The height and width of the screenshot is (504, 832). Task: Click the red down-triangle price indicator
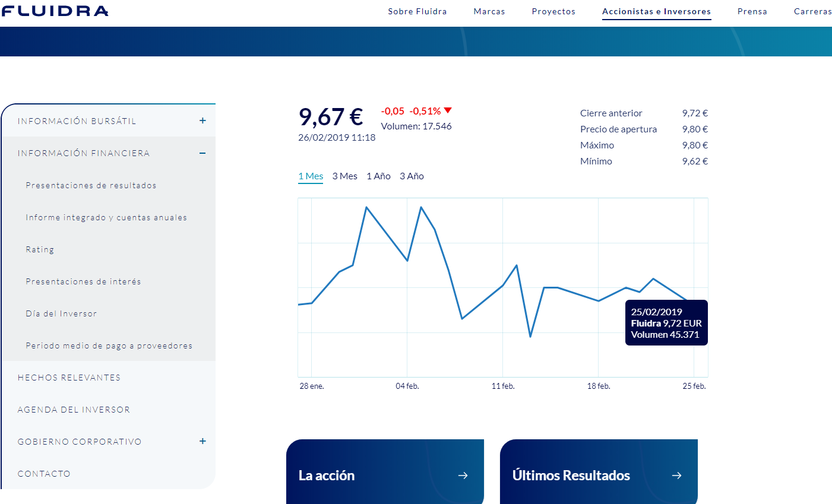click(448, 110)
